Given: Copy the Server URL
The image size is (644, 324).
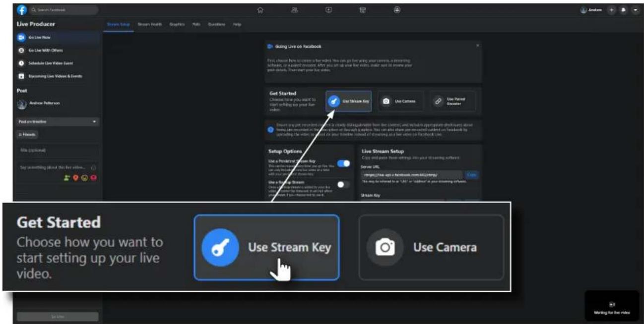Looking at the screenshot, I should 472,175.
